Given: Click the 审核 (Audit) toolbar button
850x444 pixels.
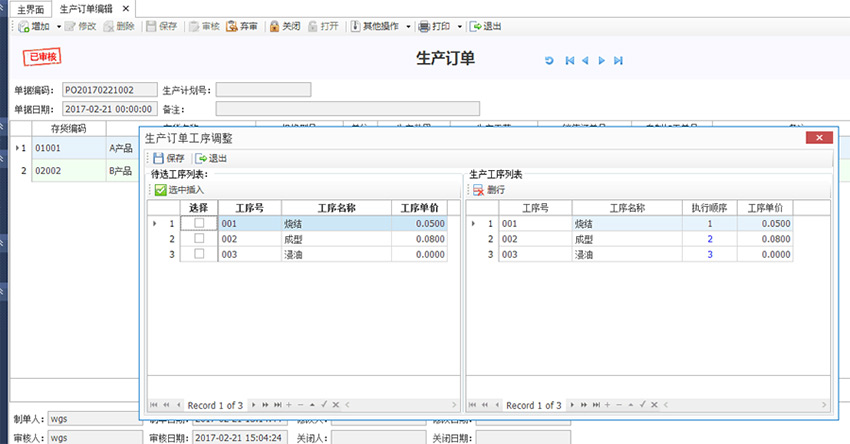Looking at the screenshot, I should [204, 26].
